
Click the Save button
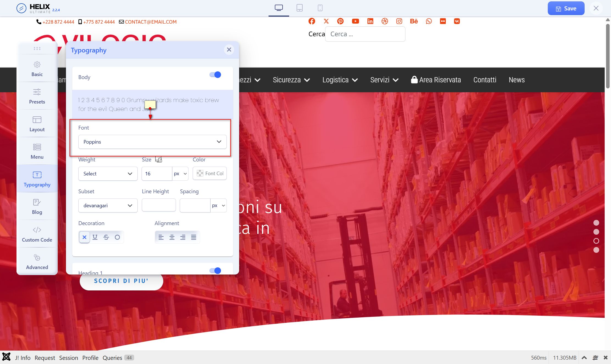[566, 9]
